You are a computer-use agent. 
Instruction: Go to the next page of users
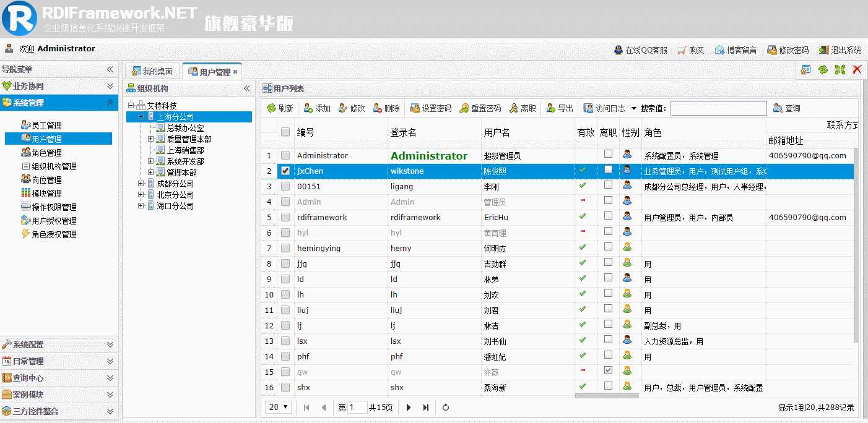pos(409,407)
